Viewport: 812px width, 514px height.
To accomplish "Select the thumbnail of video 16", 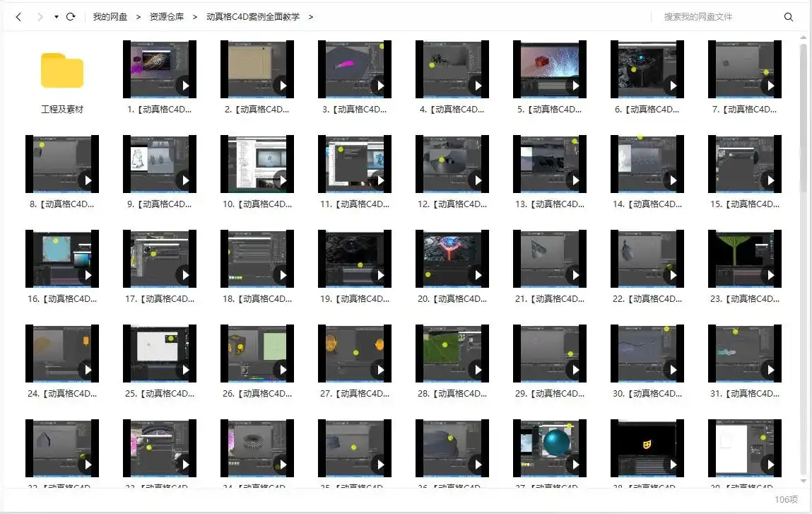I will tap(61, 258).
